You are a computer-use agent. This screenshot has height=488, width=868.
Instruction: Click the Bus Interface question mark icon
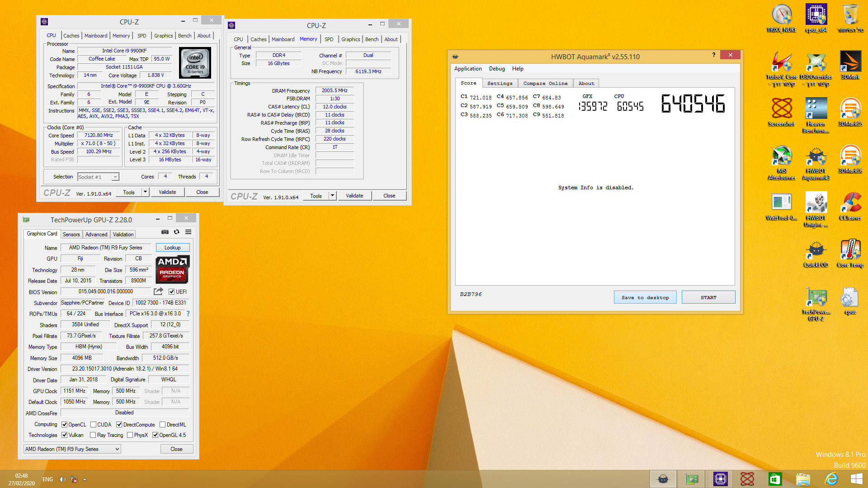point(188,314)
